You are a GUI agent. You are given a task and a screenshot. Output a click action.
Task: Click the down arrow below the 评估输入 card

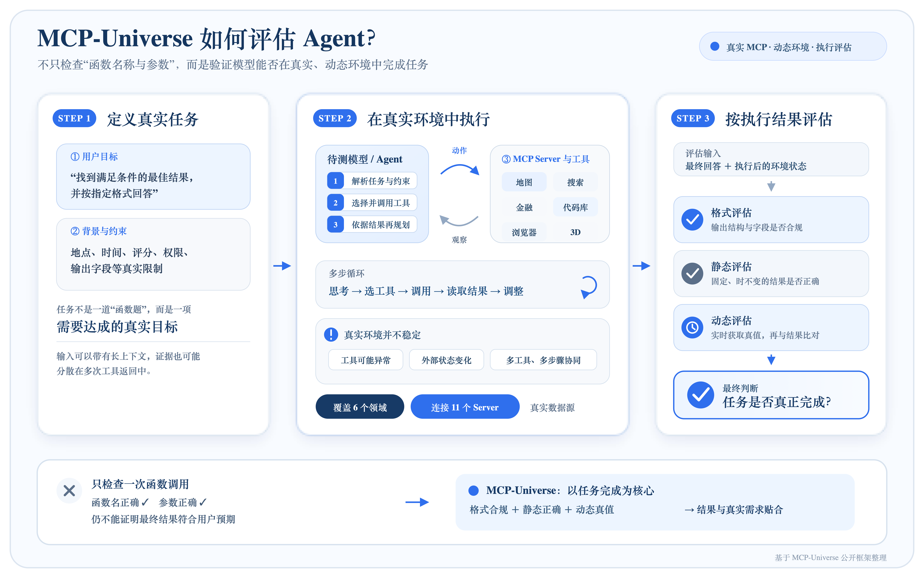[771, 186]
